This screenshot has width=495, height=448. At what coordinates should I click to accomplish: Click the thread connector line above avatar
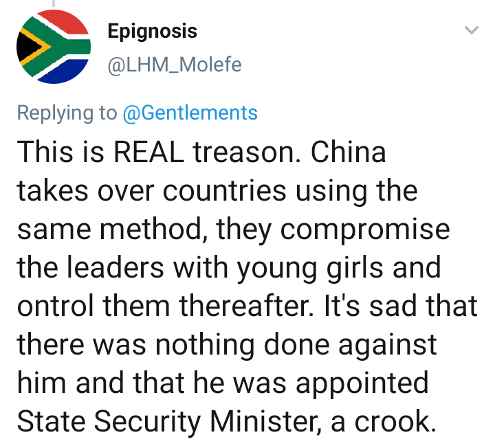[x=54, y=3]
